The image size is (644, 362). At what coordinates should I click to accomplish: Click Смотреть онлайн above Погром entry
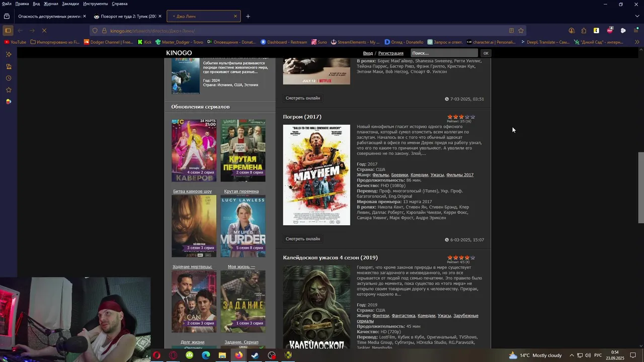(x=303, y=98)
